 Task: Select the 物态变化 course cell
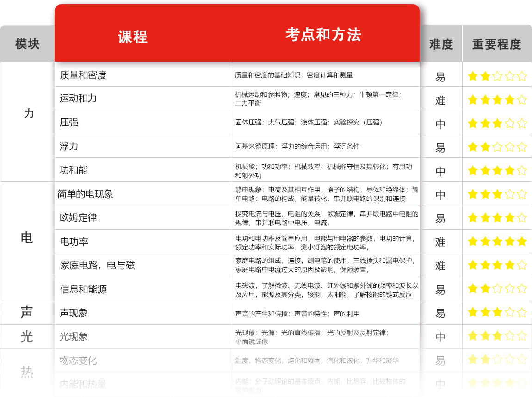(143, 360)
